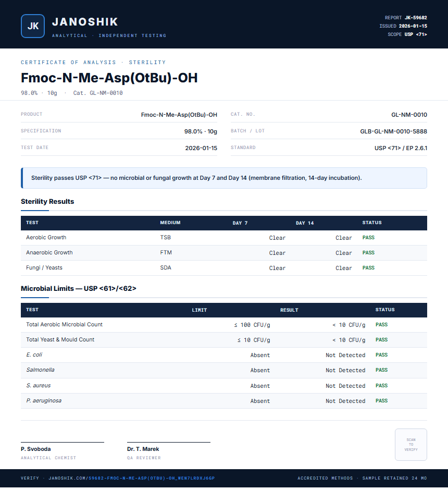Screen dimensions: 448x502
Task: Select the JANOSHIK company name heading
Action: (85, 22)
